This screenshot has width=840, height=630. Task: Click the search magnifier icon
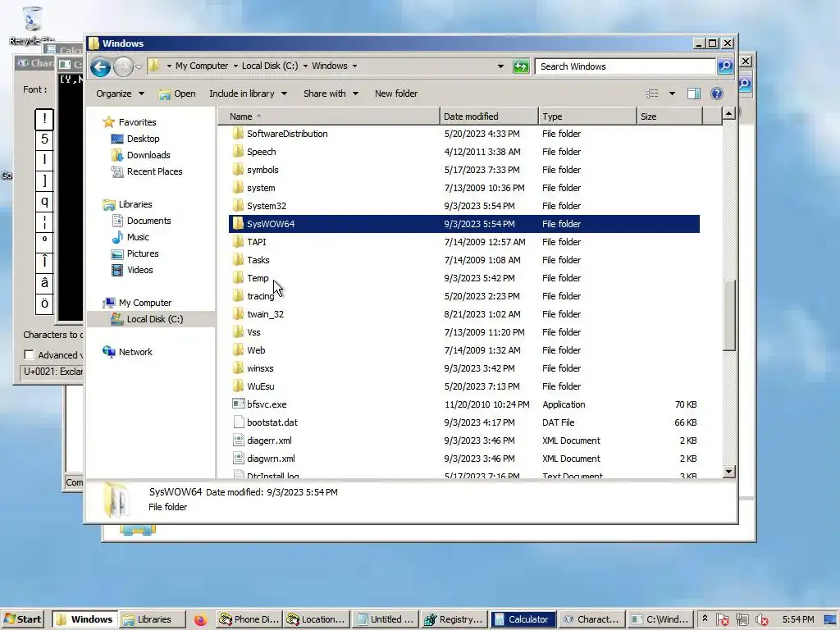tap(725, 66)
